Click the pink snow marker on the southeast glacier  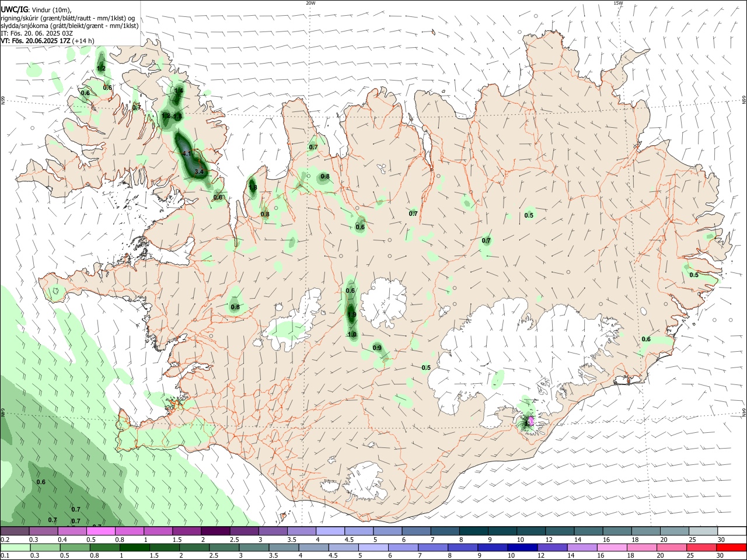pyautogui.click(x=530, y=420)
